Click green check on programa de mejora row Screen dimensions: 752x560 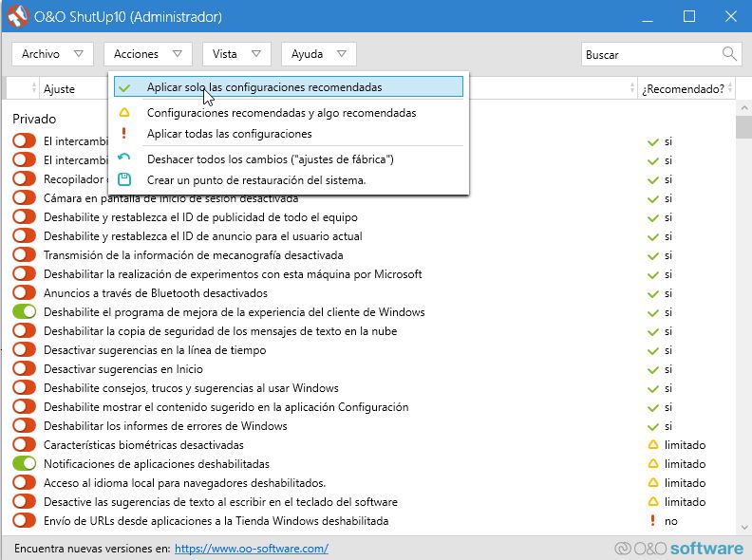(x=652, y=313)
